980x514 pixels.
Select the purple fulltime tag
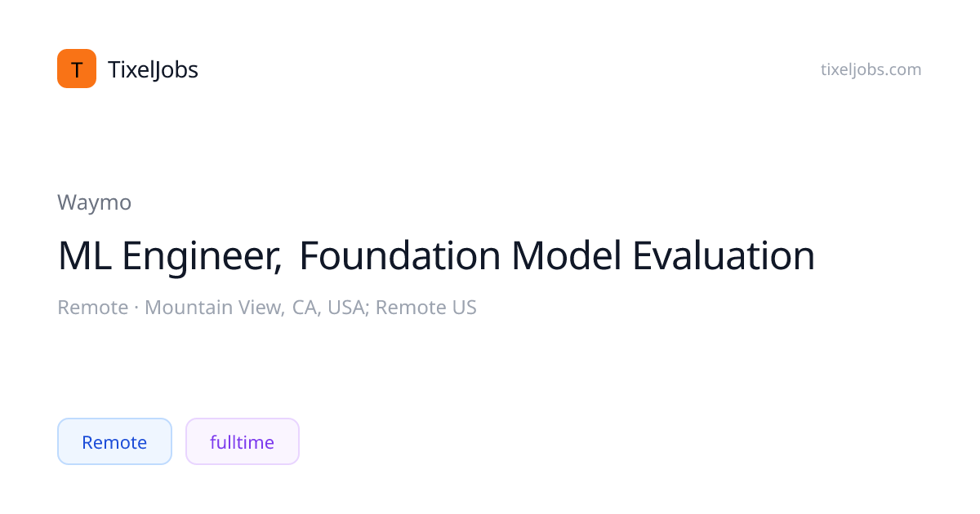[242, 442]
